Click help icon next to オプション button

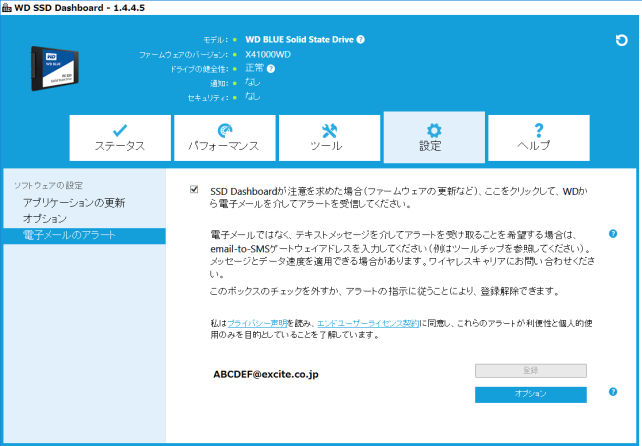(x=613, y=392)
